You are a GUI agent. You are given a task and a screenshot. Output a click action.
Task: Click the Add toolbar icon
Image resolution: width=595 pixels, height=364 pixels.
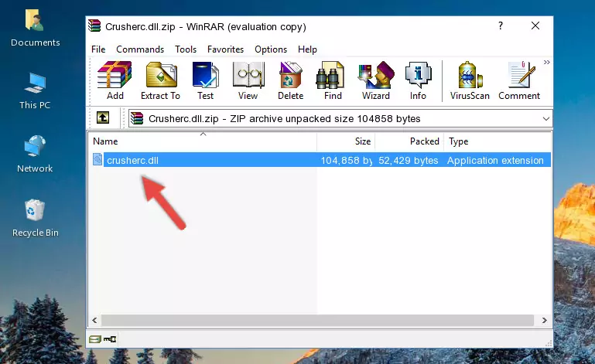point(115,81)
